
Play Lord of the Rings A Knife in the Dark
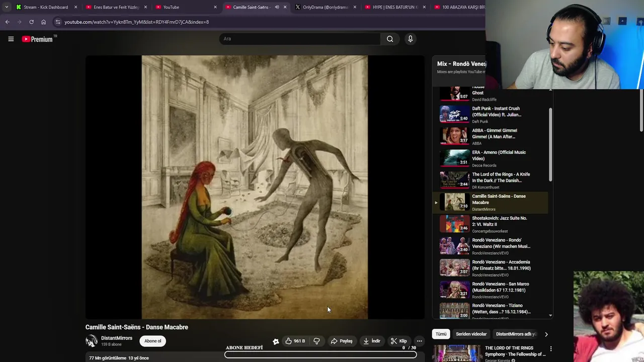[491, 180]
